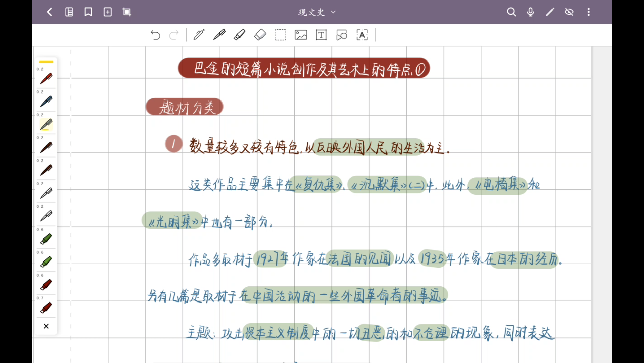Select the pencil drawing tool
Image resolution: width=644 pixels, height=363 pixels.
(199, 35)
